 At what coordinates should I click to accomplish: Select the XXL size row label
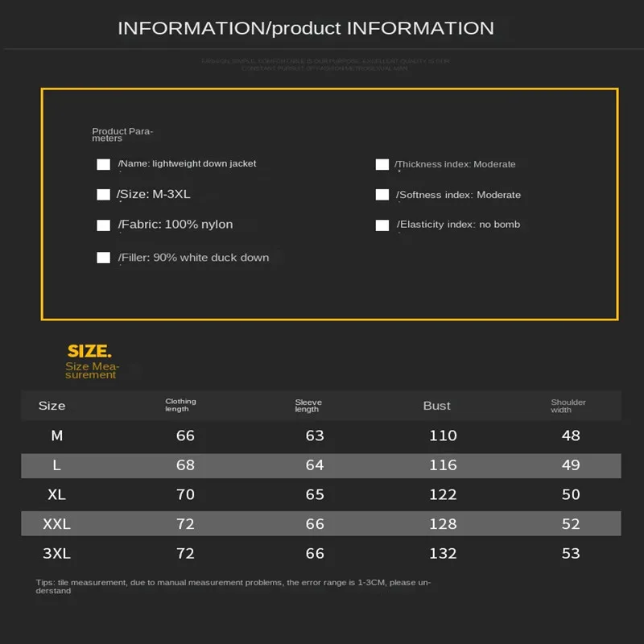pos(56,524)
